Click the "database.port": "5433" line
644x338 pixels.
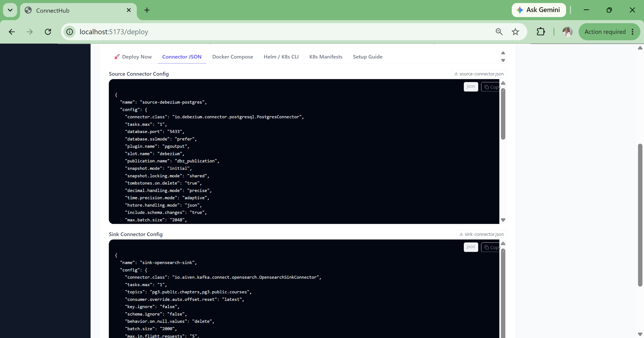(155, 131)
